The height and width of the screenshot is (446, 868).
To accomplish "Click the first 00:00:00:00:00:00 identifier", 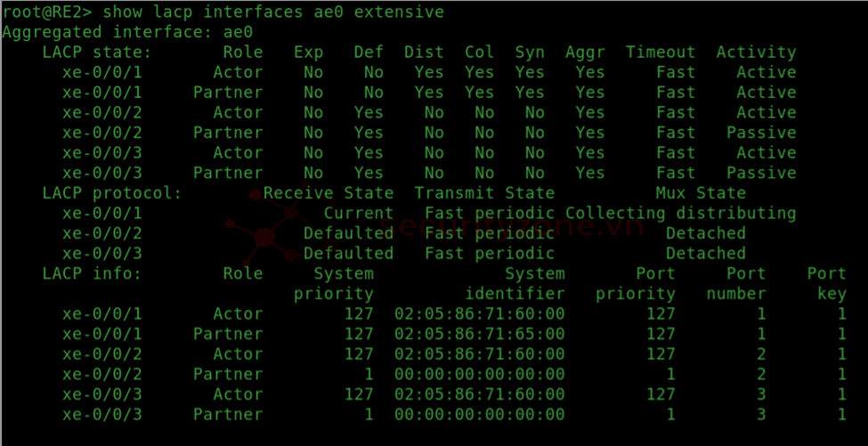I will 479,374.
